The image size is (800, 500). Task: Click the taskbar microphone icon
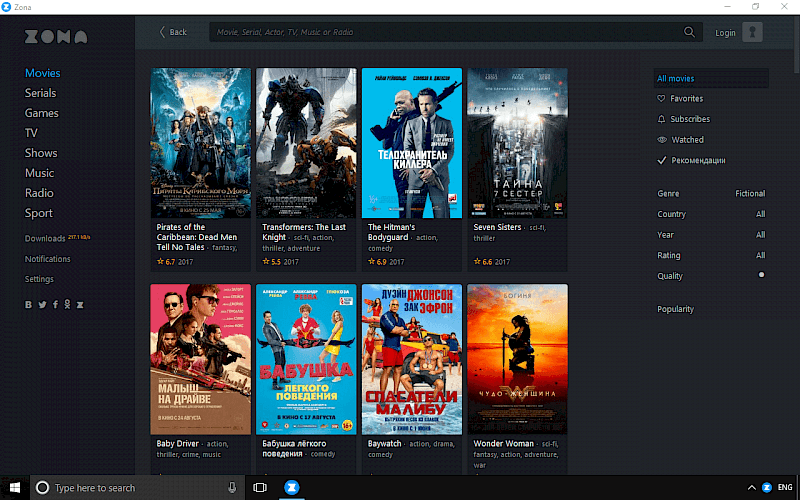click(232, 488)
